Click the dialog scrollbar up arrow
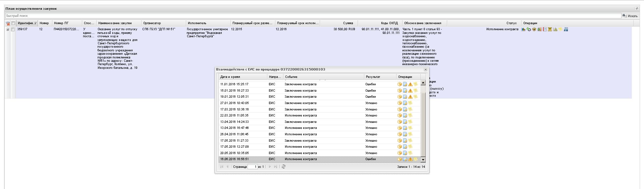The width and height of the screenshot is (644, 189). tap(423, 83)
